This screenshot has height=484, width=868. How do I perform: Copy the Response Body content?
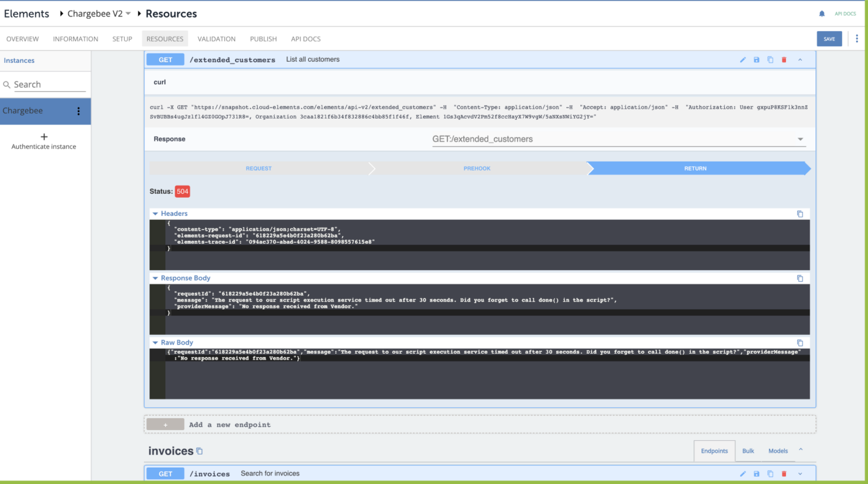[x=800, y=278]
